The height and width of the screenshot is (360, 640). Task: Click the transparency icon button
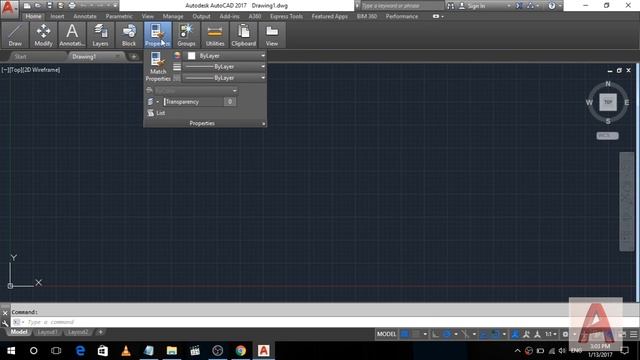point(150,102)
